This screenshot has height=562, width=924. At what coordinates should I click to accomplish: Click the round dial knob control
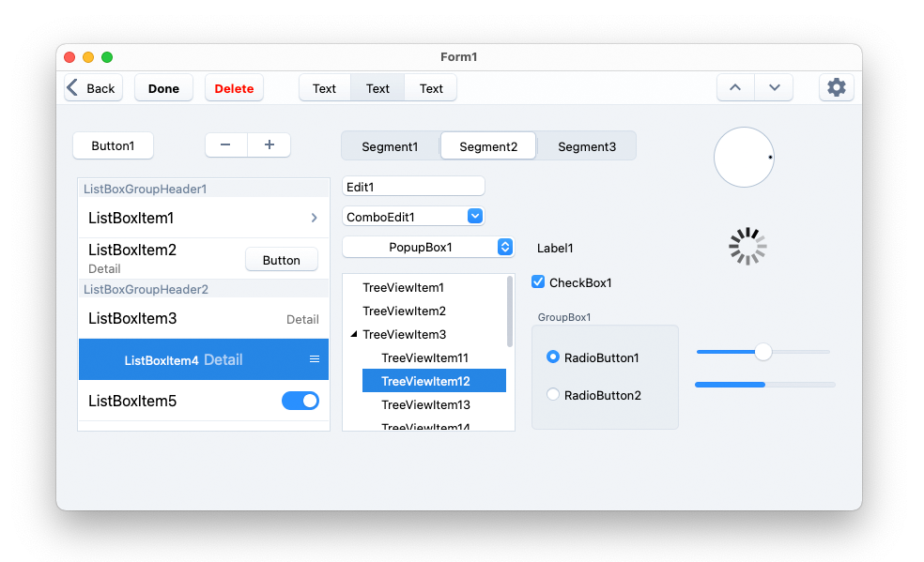coord(744,157)
